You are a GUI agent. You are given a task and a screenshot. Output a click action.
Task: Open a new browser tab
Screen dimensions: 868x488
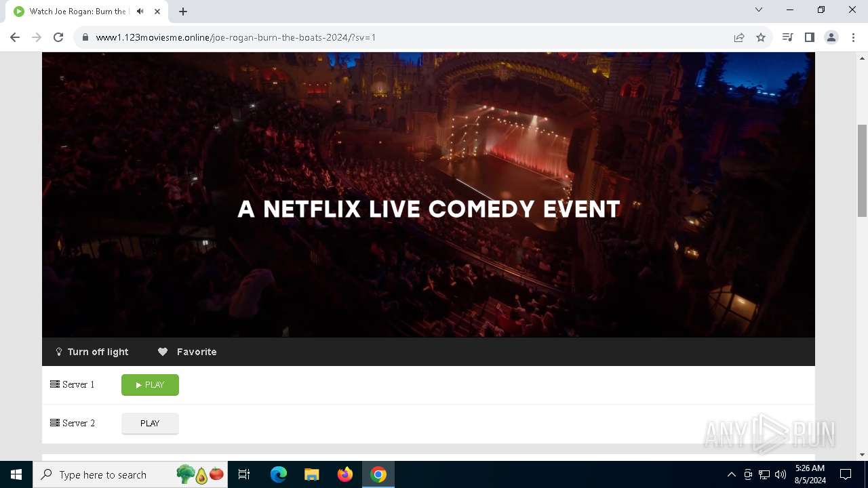coord(183,12)
